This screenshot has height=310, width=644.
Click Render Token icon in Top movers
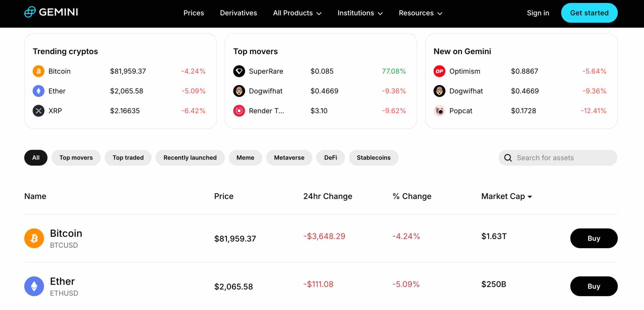239,111
